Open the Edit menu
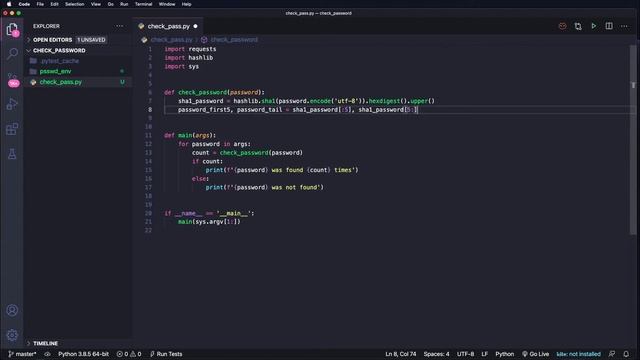This screenshot has width=640, height=360. 54,4
